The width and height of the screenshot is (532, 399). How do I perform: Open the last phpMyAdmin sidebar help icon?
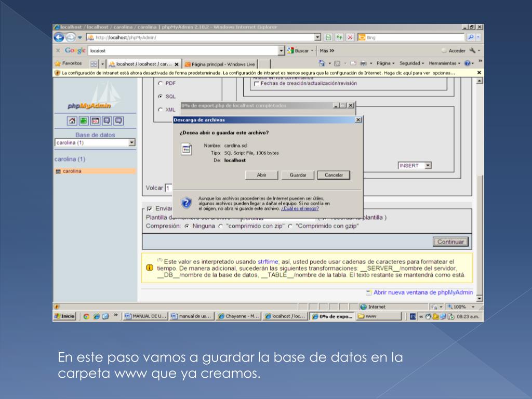118,121
